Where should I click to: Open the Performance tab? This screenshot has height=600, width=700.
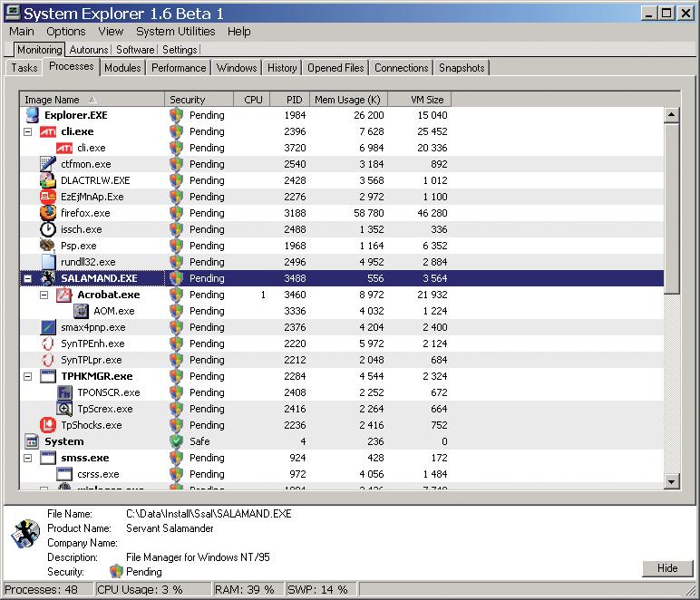pos(179,68)
